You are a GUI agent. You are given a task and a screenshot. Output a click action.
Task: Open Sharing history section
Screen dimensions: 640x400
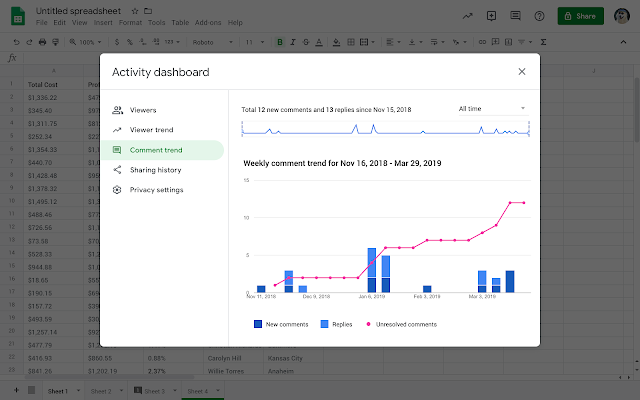[155, 170]
